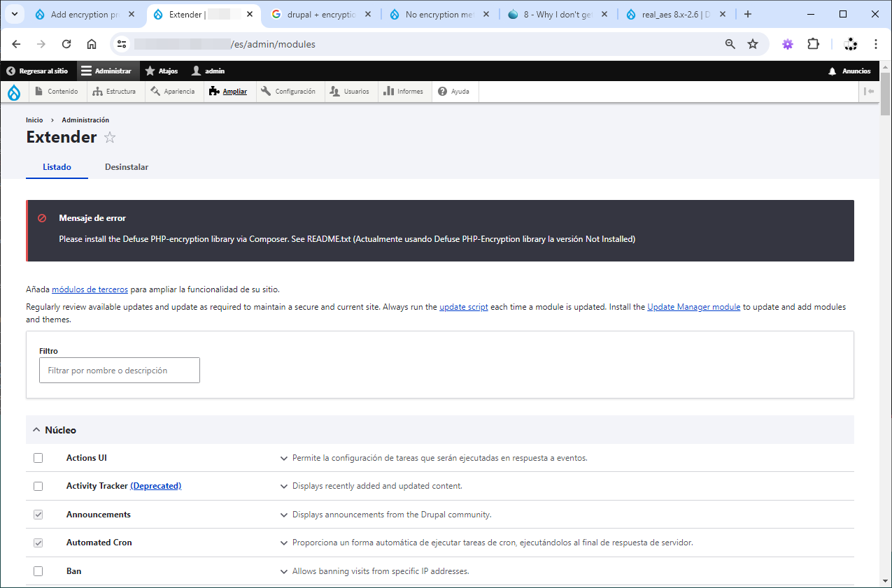Close the real_aes browser tab
Image resolution: width=892 pixels, height=588 pixels.
coord(723,14)
